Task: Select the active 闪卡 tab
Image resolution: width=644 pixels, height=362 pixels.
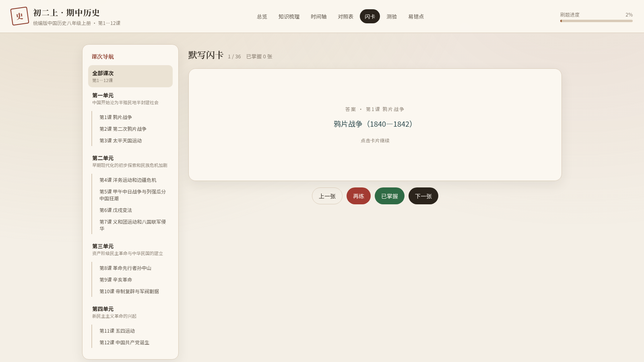Action: tap(370, 16)
